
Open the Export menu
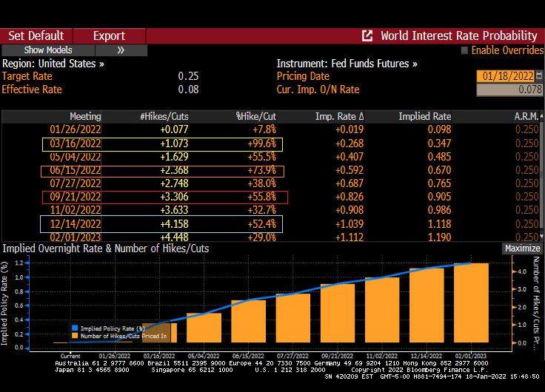coord(109,36)
